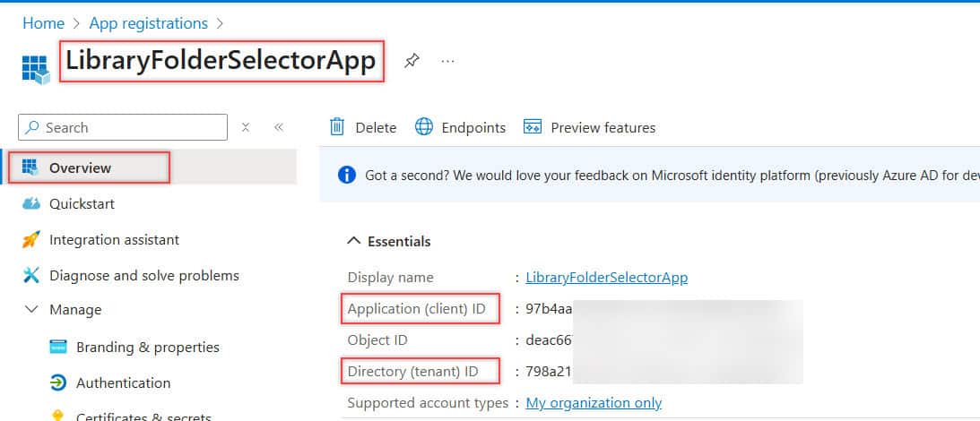
Task: Click the Integration assistant rocket icon
Action: [30, 240]
